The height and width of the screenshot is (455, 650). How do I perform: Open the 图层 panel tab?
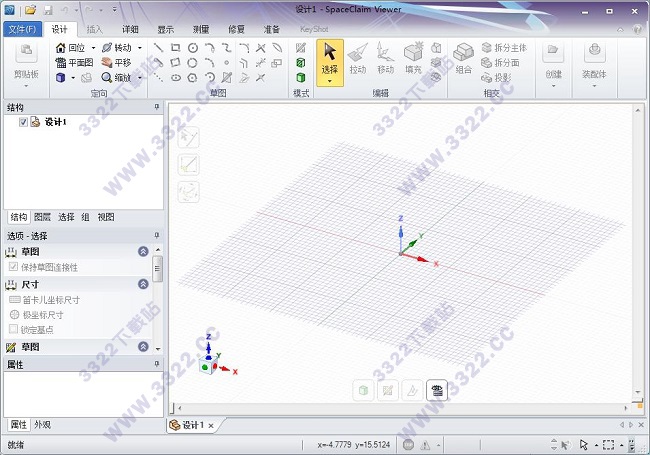42,217
